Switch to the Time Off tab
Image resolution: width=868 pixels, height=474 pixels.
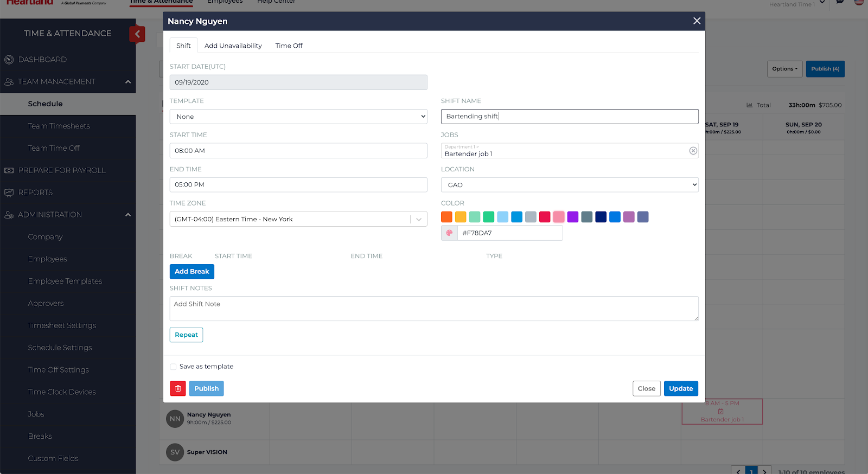tap(289, 46)
